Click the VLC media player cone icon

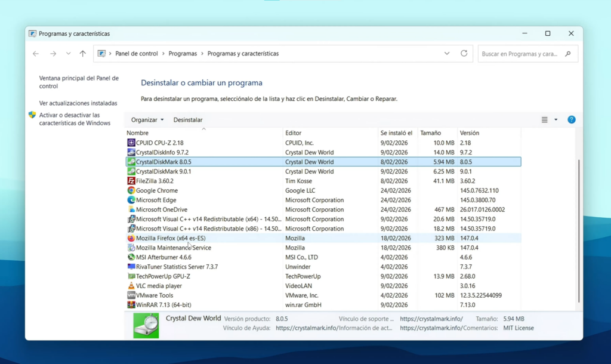point(131,286)
